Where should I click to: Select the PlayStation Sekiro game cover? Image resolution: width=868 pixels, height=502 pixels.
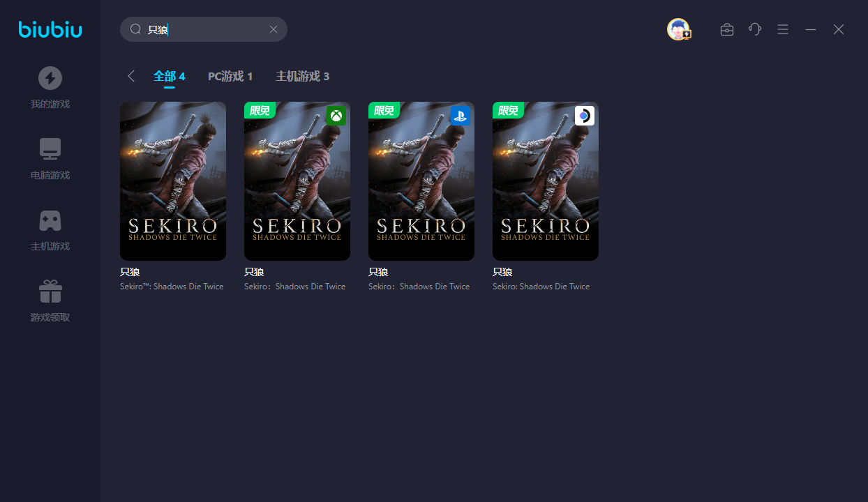point(421,181)
